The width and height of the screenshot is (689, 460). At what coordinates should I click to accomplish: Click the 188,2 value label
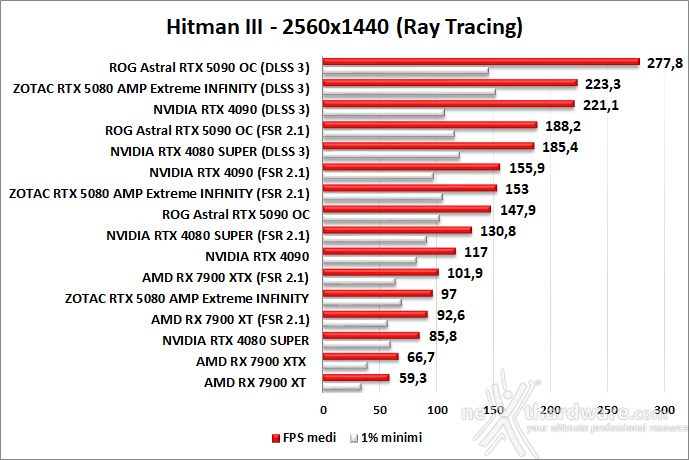coord(563,126)
